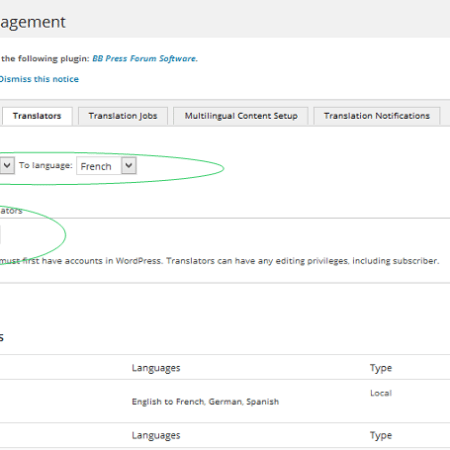The image size is (450, 450).
Task: Click Dismiss this notice link
Action: point(39,79)
